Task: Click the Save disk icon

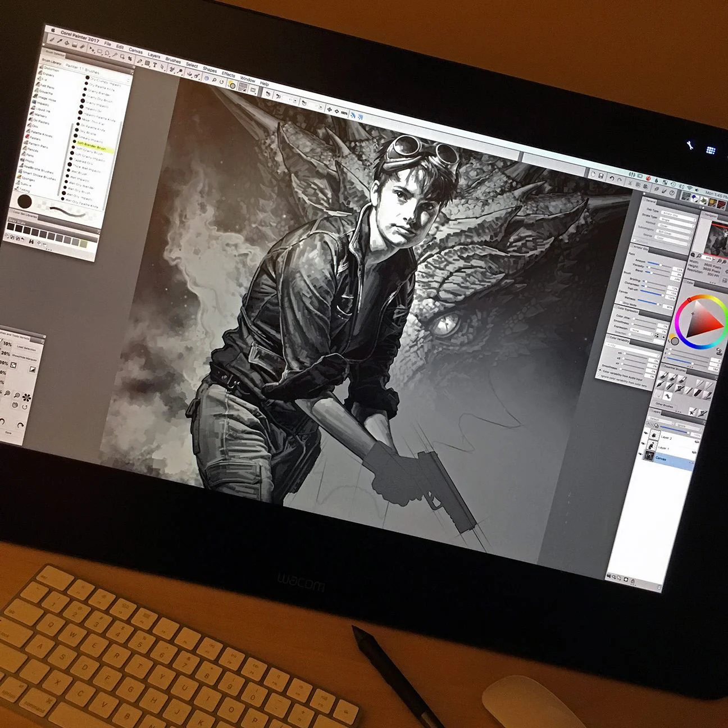Action: 601,176
